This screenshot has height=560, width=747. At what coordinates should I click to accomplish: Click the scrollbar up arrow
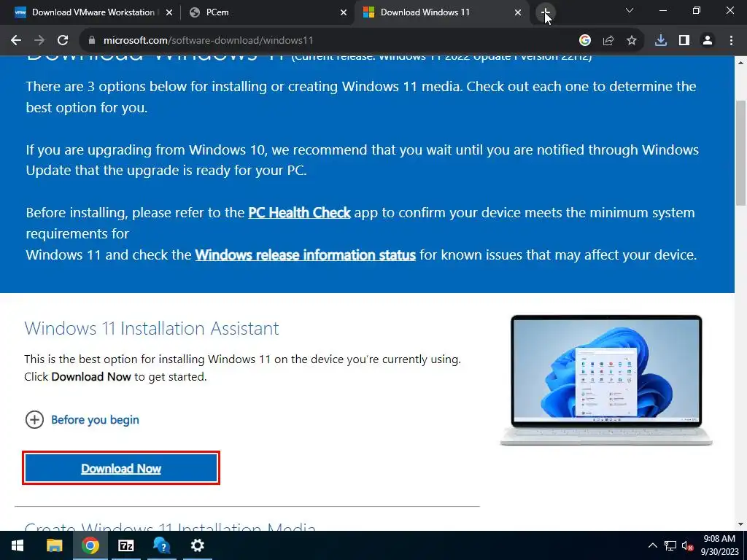(x=740, y=63)
